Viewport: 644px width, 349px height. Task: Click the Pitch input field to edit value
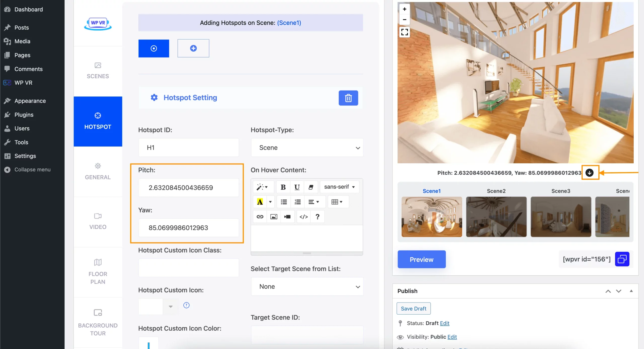[188, 187]
